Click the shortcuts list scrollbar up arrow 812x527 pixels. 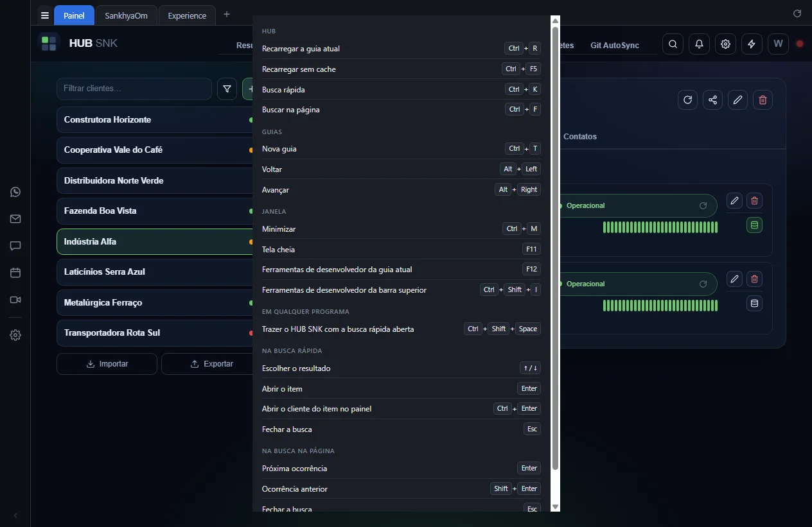pos(556,21)
